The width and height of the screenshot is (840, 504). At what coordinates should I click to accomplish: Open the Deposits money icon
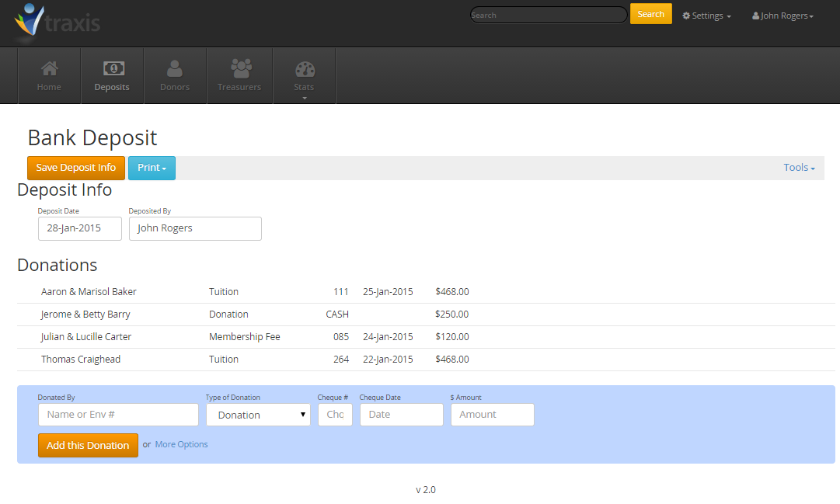click(x=113, y=68)
